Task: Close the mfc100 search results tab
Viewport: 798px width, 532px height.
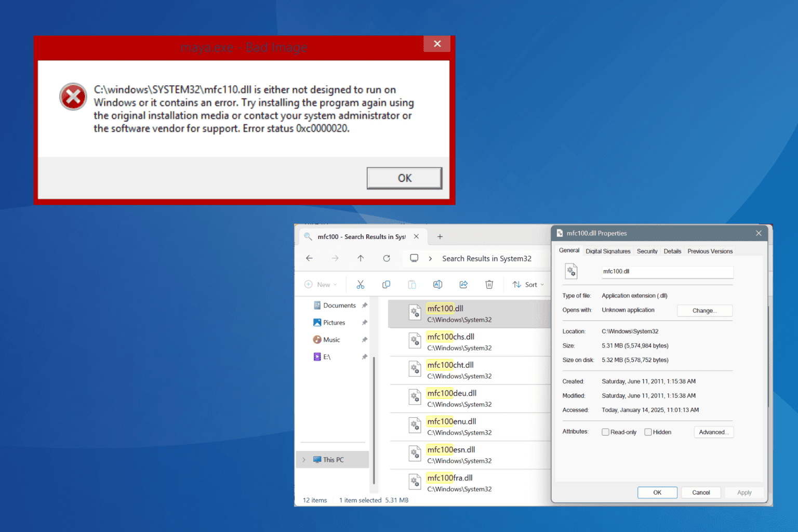Action: 416,236
